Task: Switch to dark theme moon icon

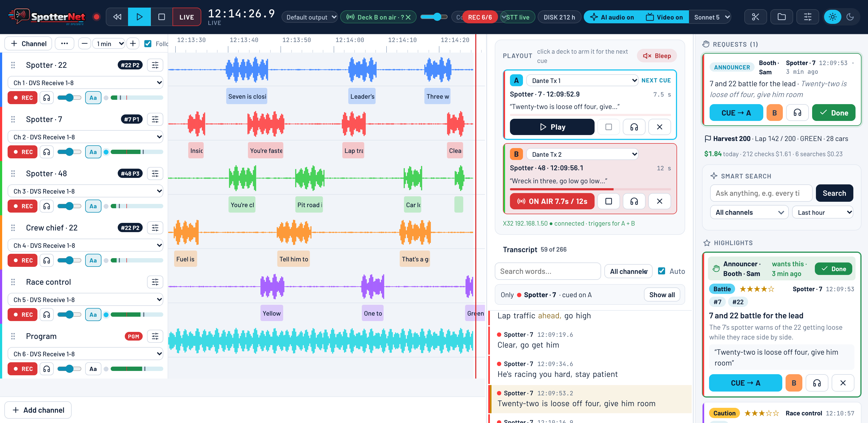Action: (x=850, y=17)
